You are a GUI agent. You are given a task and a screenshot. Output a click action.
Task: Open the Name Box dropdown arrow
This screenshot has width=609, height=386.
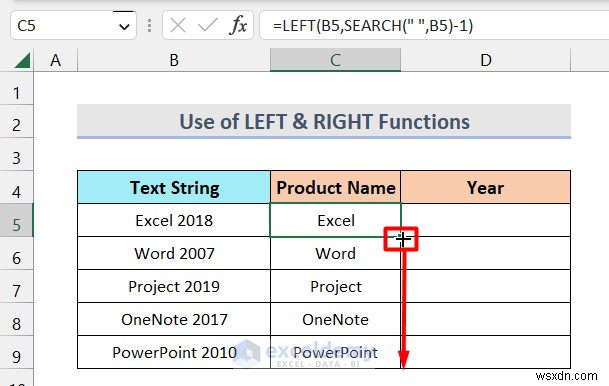124,26
